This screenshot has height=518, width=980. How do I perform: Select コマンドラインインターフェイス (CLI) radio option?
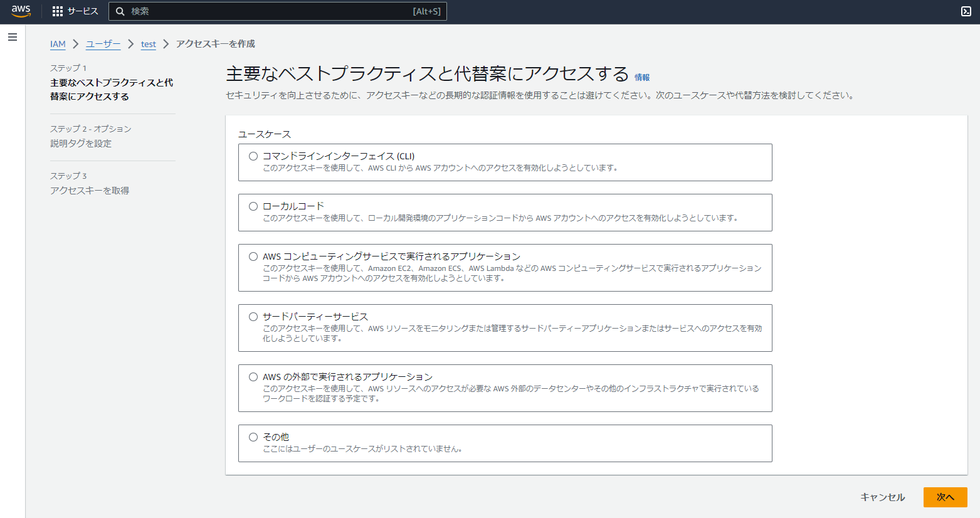pyautogui.click(x=253, y=156)
